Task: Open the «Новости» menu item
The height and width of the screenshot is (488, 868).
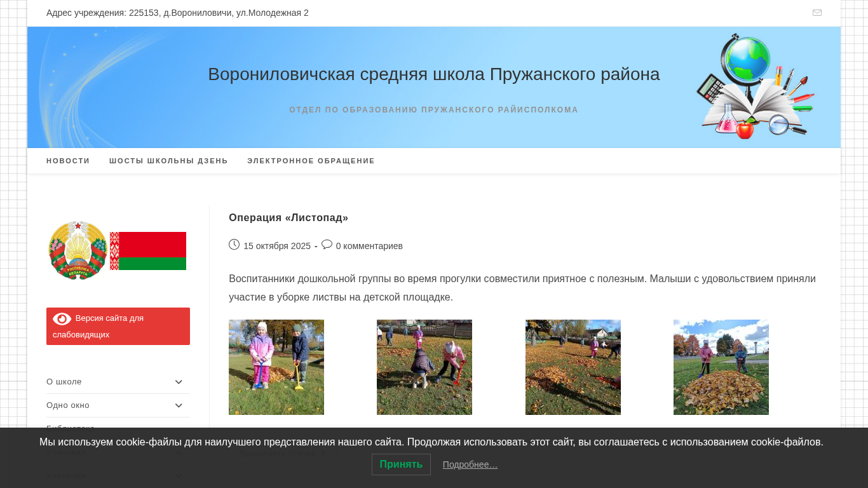Action: click(68, 161)
